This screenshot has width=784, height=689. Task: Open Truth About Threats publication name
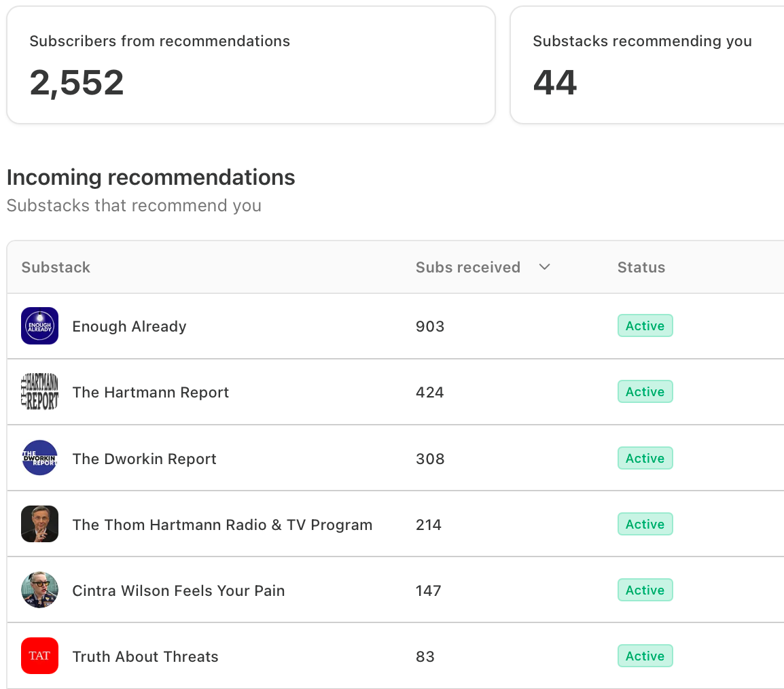pyautogui.click(x=145, y=656)
